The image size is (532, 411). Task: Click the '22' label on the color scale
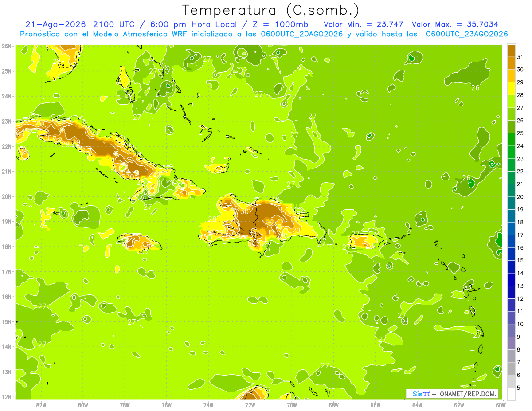tap(520, 172)
